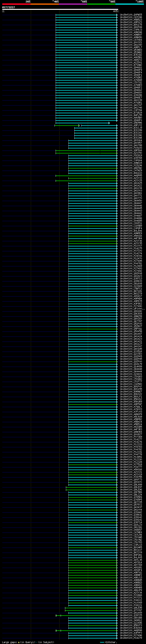Image resolution: width=146 pixels, height=644 pixels.
Task: Click the purple ~60% identity legend segment
Action: [73, 4]
